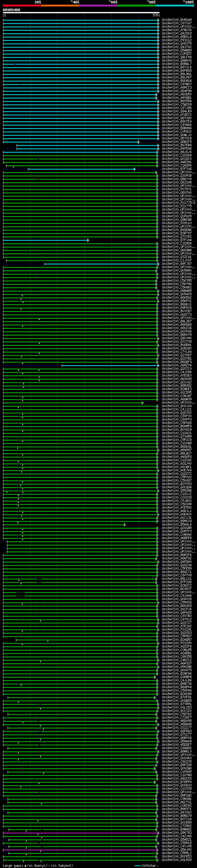The height and width of the screenshot is (868, 197).
Task: Select the UniRef100_C5FEM9 label
Action: (176, 568)
